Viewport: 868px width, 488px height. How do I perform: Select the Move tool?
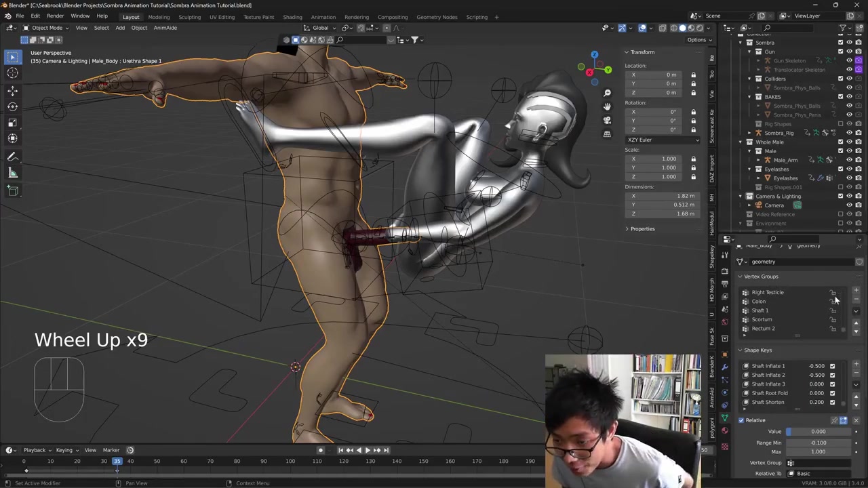pos(12,90)
